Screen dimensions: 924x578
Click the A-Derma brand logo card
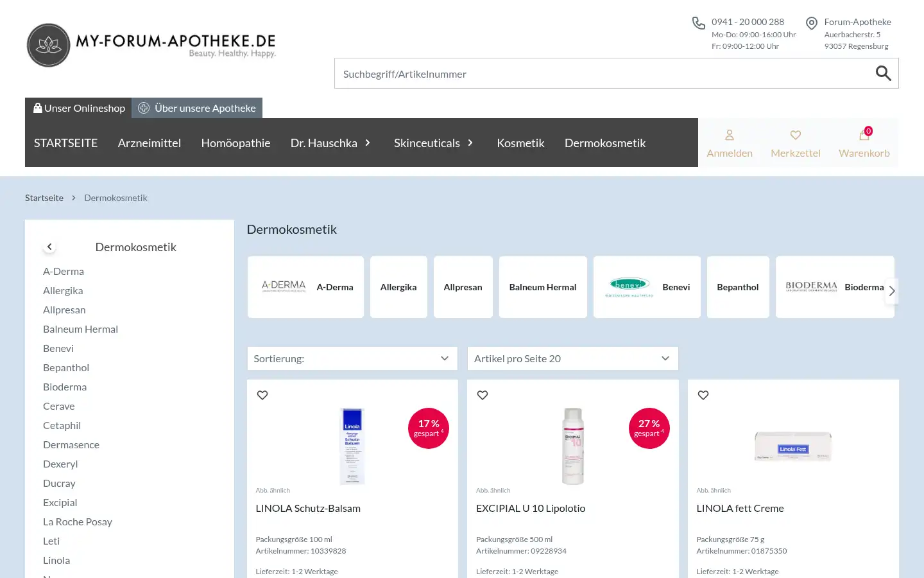[x=305, y=287]
